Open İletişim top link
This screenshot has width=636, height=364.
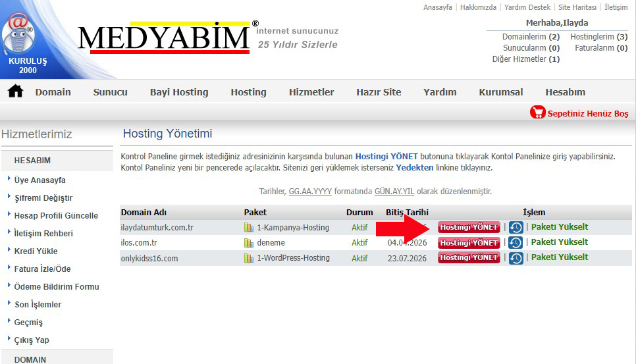(616, 7)
